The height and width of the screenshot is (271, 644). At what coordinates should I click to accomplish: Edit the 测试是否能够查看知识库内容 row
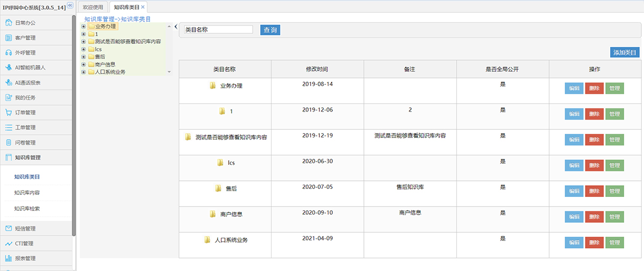pos(574,140)
